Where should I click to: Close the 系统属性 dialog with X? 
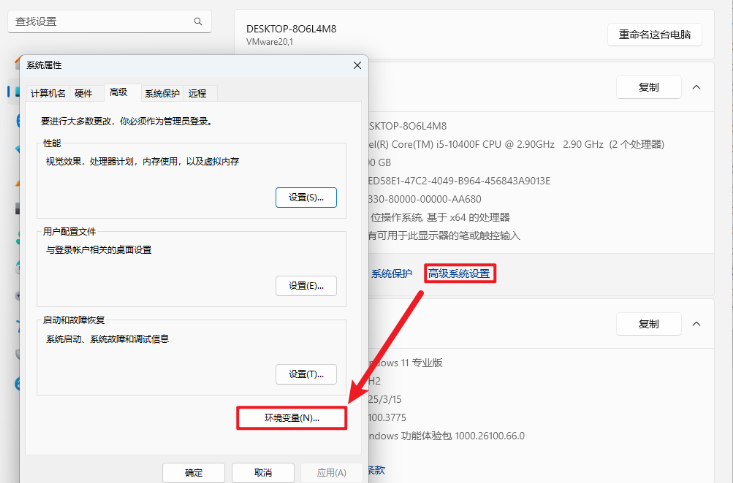tap(357, 65)
